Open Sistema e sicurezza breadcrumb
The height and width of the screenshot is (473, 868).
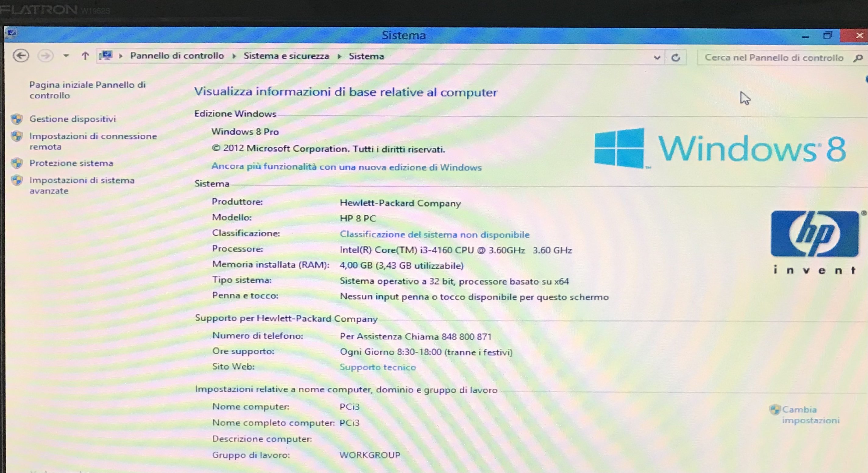pyautogui.click(x=286, y=56)
